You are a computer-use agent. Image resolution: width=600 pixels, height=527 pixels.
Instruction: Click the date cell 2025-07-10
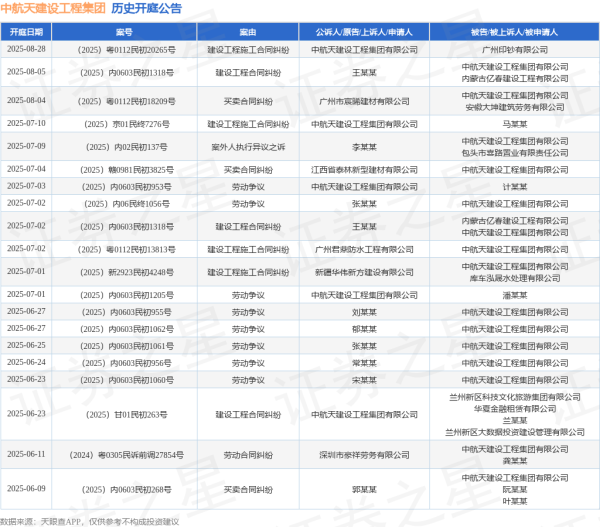click(26, 123)
